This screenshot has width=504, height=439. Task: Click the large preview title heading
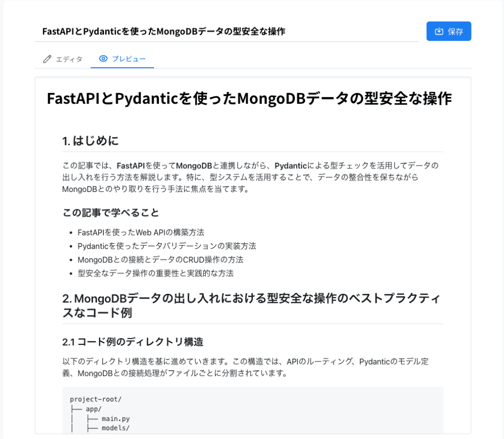click(249, 98)
